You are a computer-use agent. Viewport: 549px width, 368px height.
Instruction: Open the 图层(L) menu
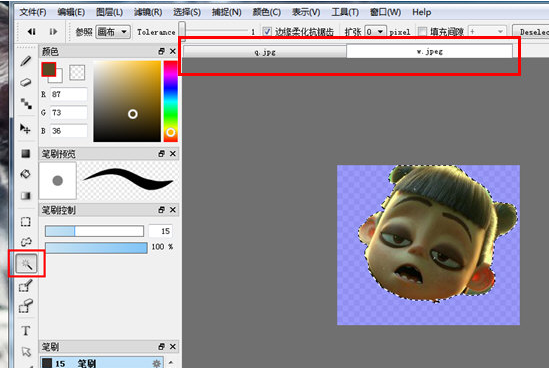[x=109, y=12]
